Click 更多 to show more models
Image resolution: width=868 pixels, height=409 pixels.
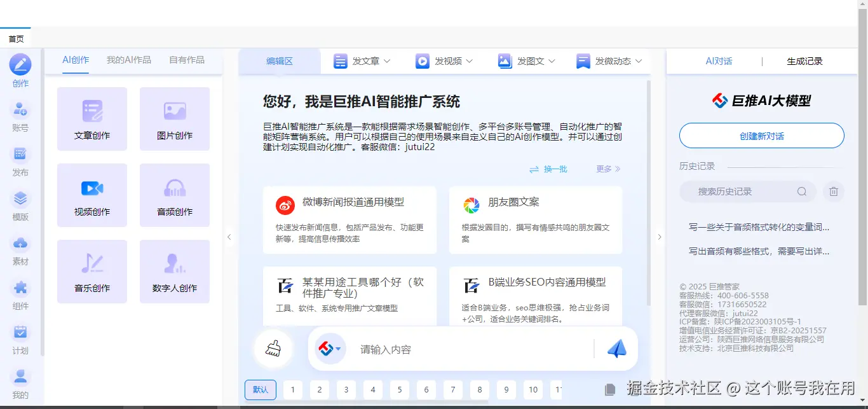[608, 169]
